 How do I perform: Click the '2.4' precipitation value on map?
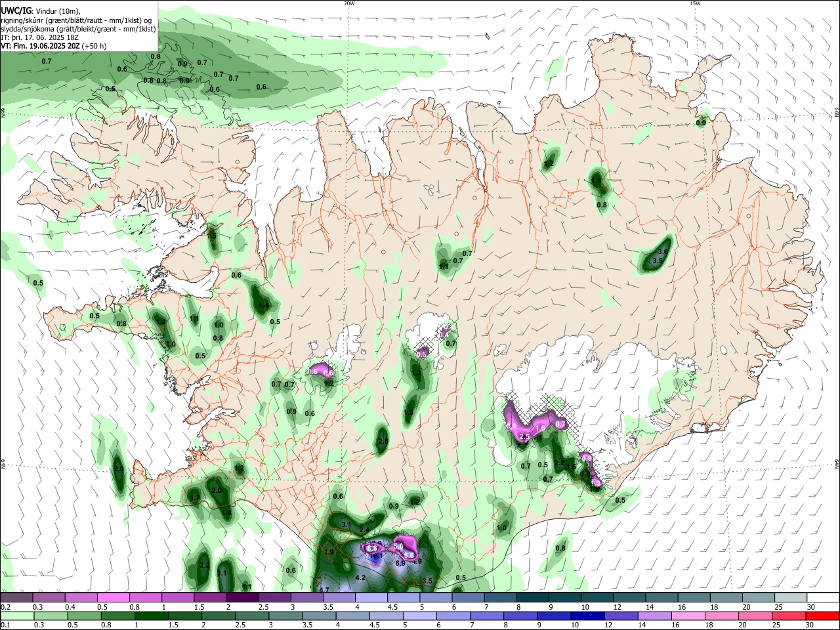tap(364, 530)
